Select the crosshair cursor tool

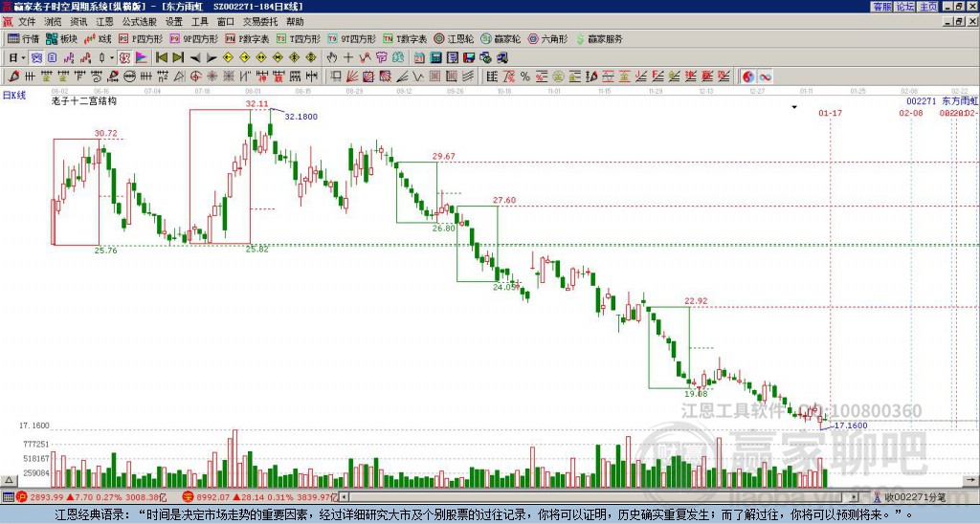tap(348, 57)
